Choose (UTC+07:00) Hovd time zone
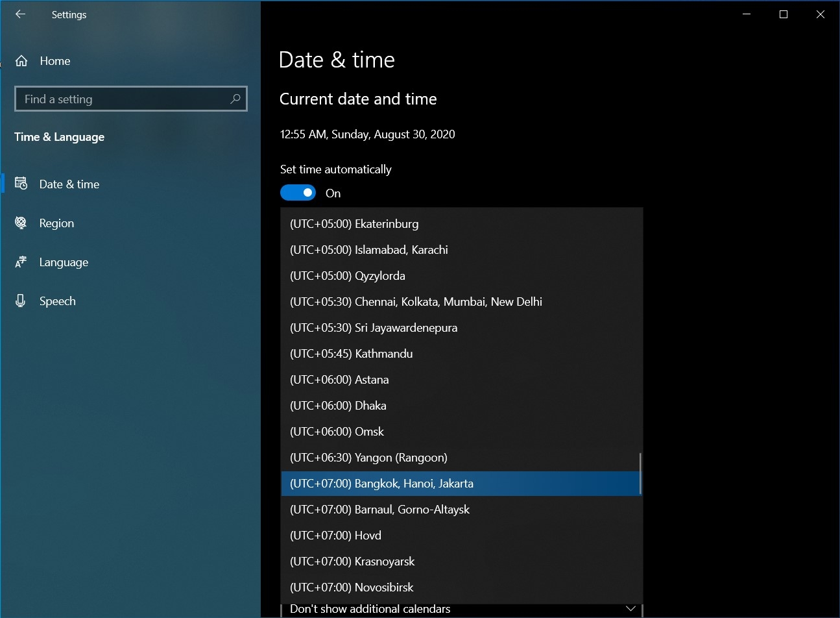 point(461,536)
